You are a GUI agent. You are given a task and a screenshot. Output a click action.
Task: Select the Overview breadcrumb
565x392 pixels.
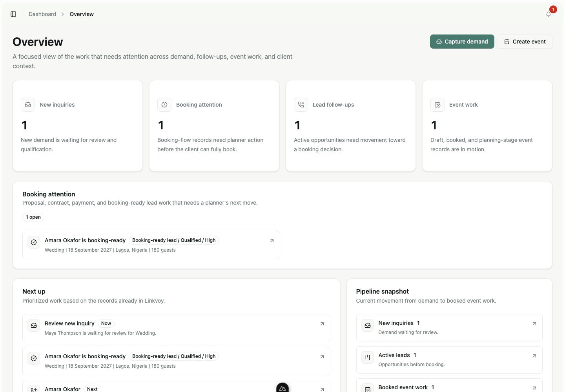82,14
